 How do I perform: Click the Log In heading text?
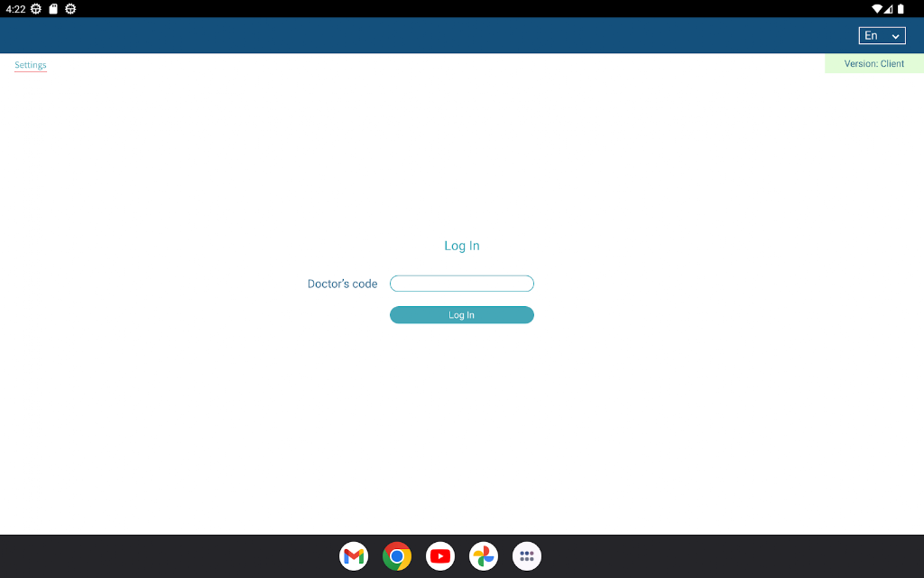461,246
